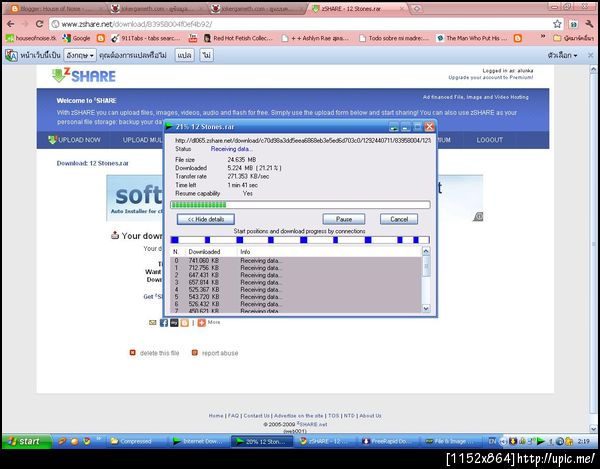Open the Thai bookmarks folder
The height and width of the screenshot is (469, 600).
[574, 38]
